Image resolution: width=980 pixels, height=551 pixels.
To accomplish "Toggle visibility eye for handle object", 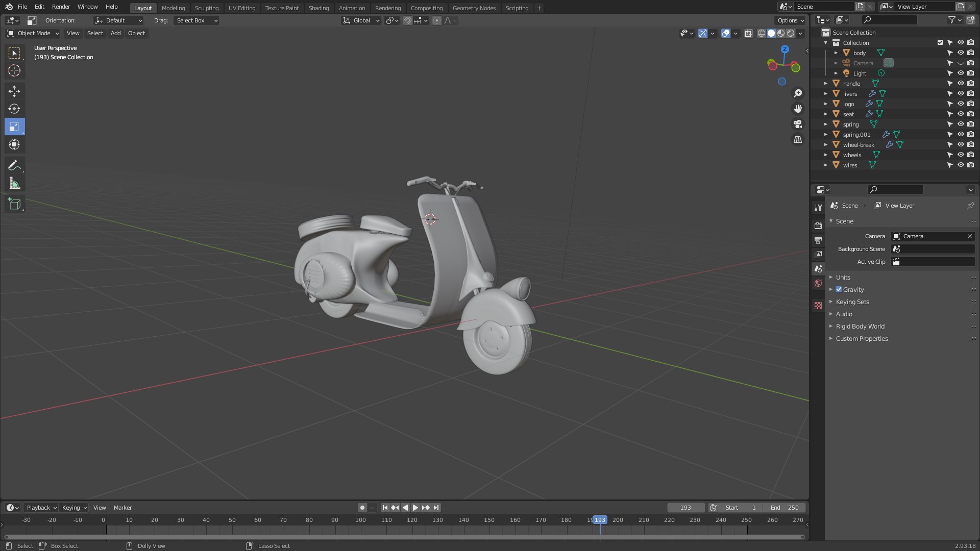I will 960,83.
